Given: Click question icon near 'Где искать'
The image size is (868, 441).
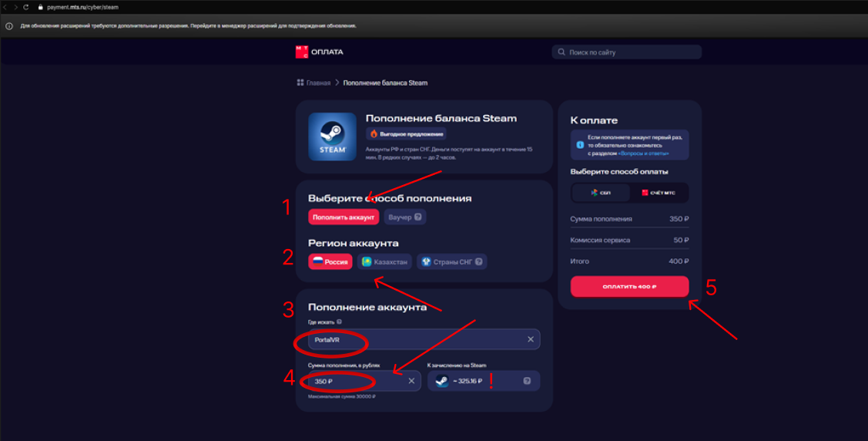Looking at the screenshot, I should pyautogui.click(x=339, y=322).
